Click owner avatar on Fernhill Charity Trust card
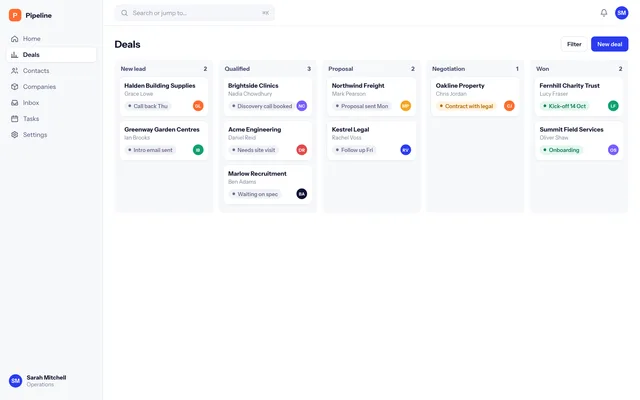Viewport: 640px width, 400px height. [613, 106]
